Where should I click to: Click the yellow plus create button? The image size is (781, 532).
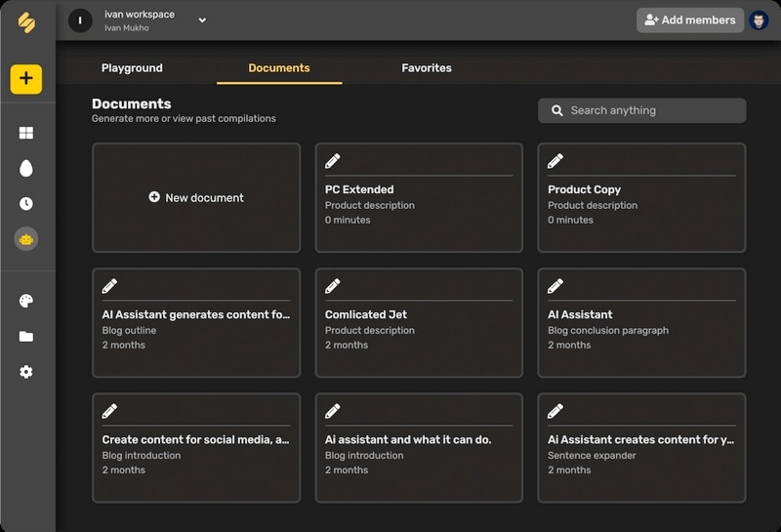[26, 79]
